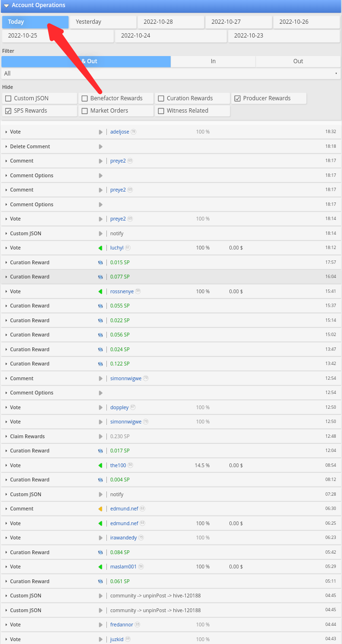Collapse the Account Operations panel header
This screenshot has width=342, height=644.
click(171, 5)
